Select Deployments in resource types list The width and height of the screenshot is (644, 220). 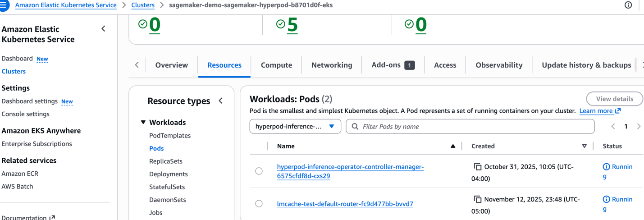point(169,174)
